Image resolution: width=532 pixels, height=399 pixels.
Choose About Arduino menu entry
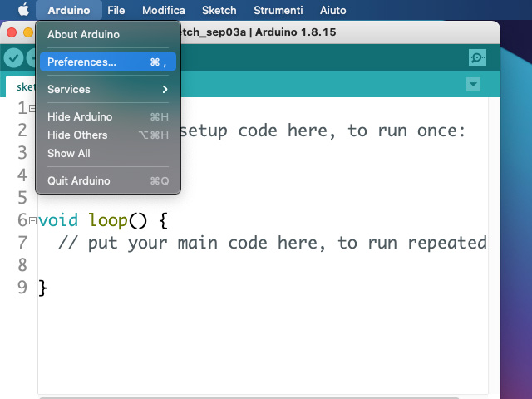(x=83, y=34)
